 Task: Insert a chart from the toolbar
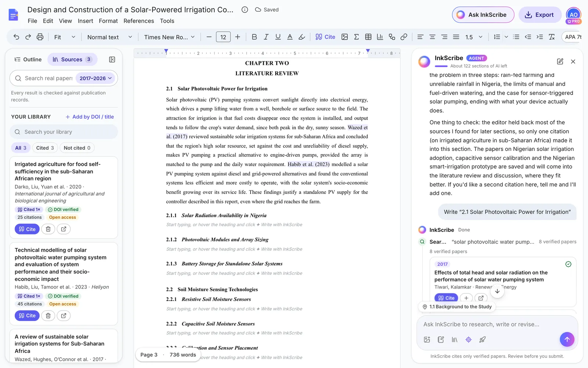pos(380,37)
